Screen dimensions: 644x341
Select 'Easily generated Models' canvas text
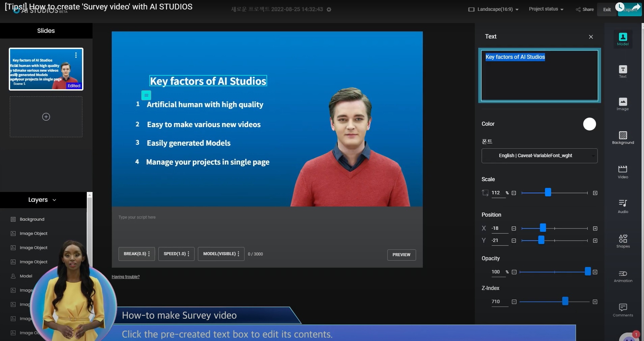click(188, 143)
